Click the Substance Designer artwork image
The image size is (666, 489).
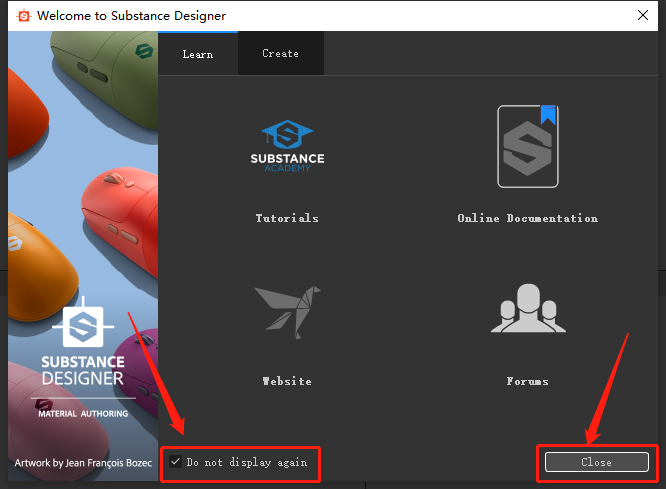(x=83, y=256)
